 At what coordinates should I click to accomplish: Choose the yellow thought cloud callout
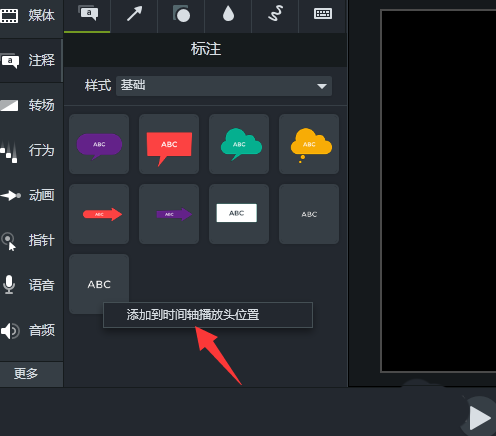[309, 144]
